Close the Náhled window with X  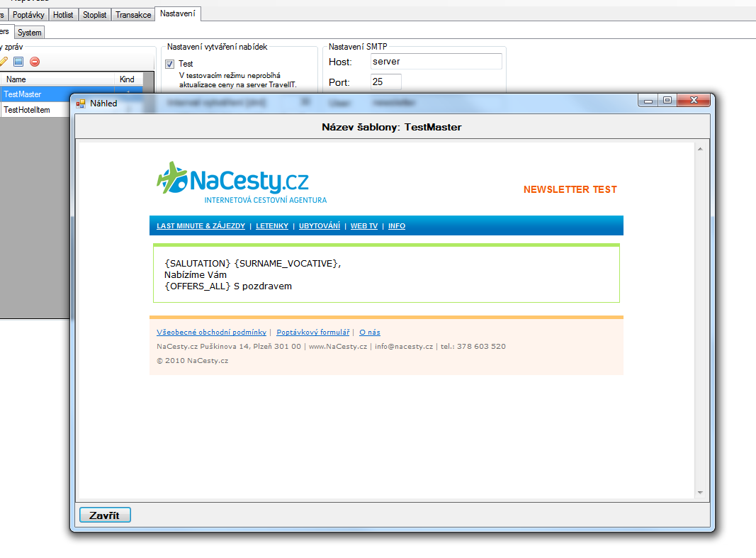pyautogui.click(x=694, y=100)
